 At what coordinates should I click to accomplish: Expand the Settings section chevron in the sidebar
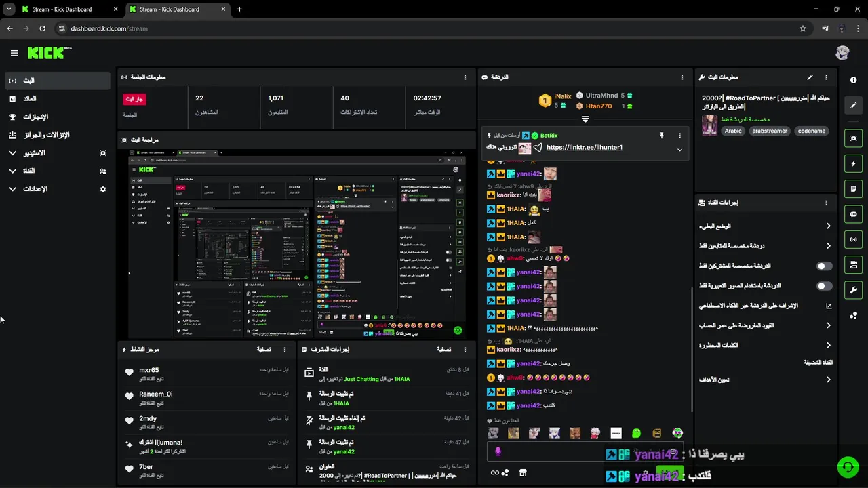pos(13,189)
